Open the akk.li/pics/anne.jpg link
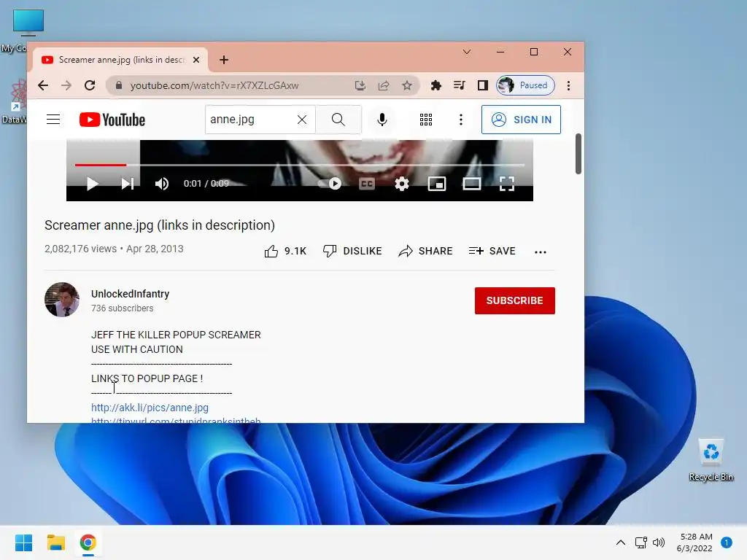The width and height of the screenshot is (747, 560). pos(150,408)
